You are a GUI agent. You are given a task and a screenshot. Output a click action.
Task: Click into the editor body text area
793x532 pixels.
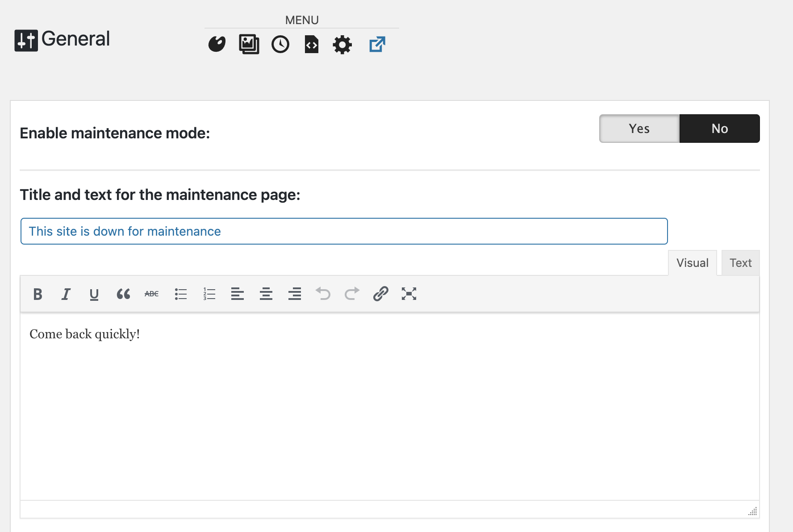[x=390, y=406]
